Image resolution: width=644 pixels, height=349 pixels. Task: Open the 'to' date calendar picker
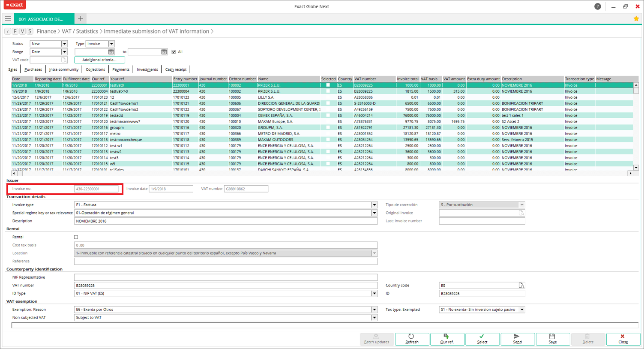pyautogui.click(x=164, y=52)
